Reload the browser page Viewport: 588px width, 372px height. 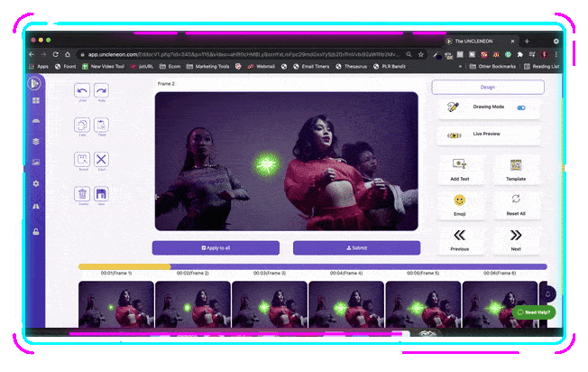click(x=56, y=54)
